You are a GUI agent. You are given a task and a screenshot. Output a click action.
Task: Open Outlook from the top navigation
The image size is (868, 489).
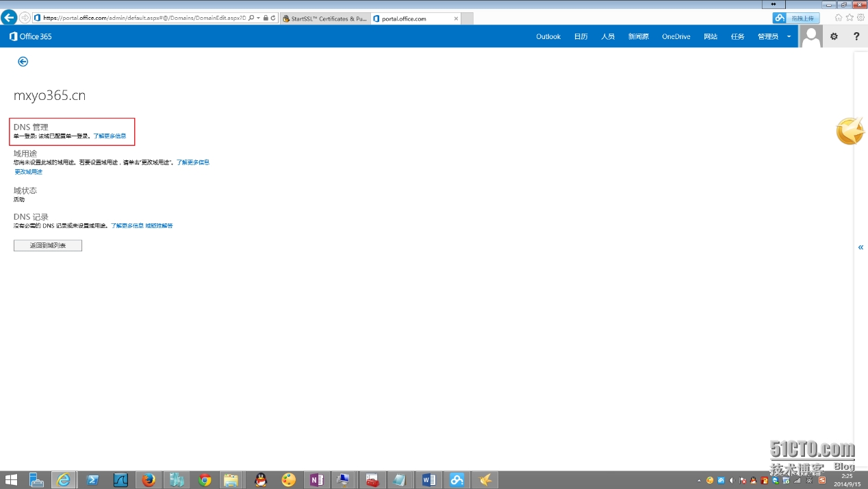[548, 37]
